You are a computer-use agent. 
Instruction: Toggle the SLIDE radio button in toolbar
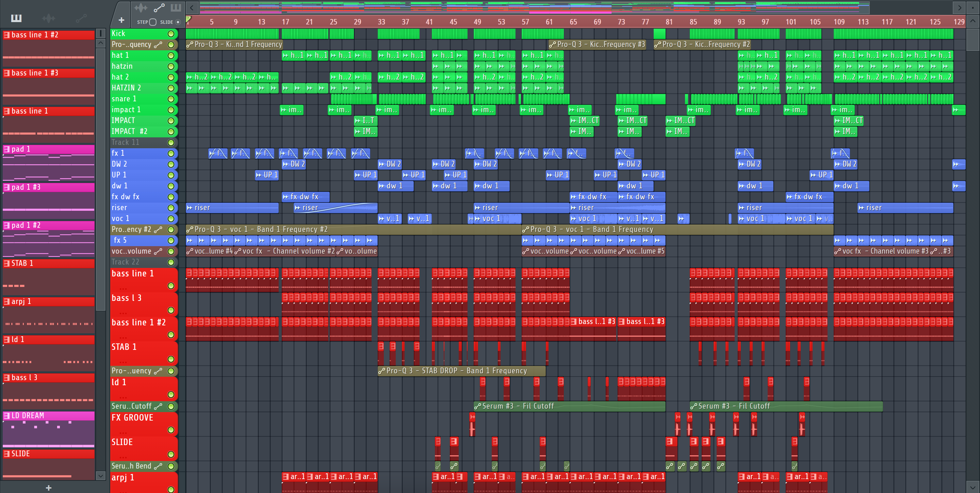(x=178, y=22)
